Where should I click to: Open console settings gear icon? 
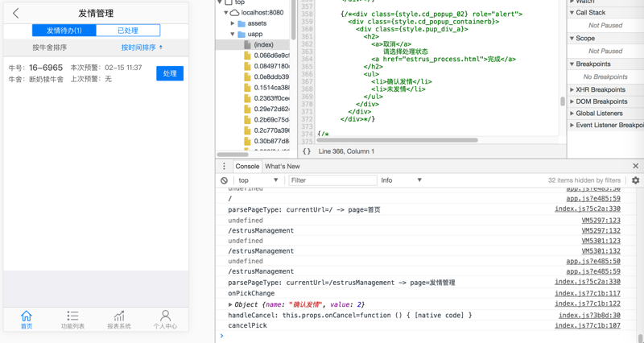coord(635,180)
